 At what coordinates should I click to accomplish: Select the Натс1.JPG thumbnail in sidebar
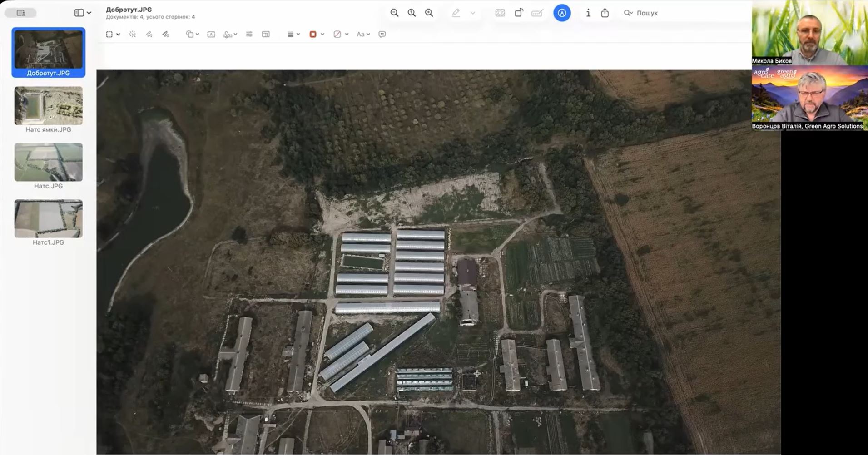(x=48, y=219)
